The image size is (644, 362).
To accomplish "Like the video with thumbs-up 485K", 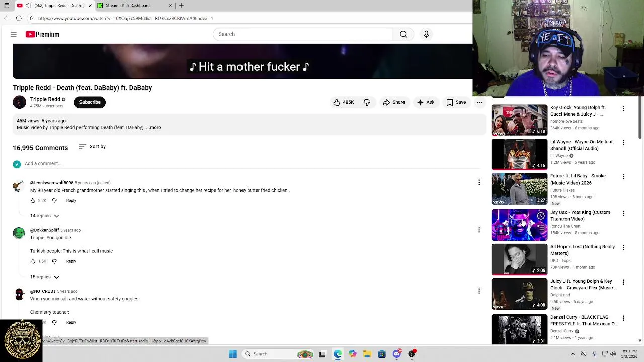I will click(x=343, y=102).
